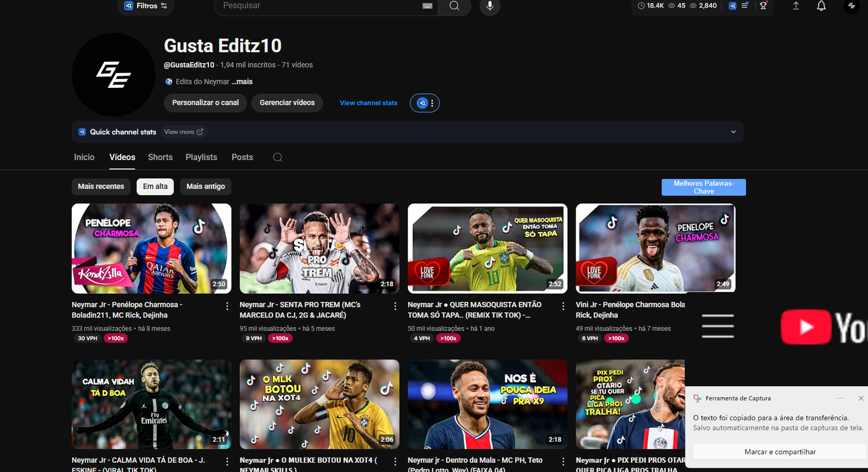Screen dimensions: 868x472
Task: Open the notifications bell
Action: pos(821,6)
